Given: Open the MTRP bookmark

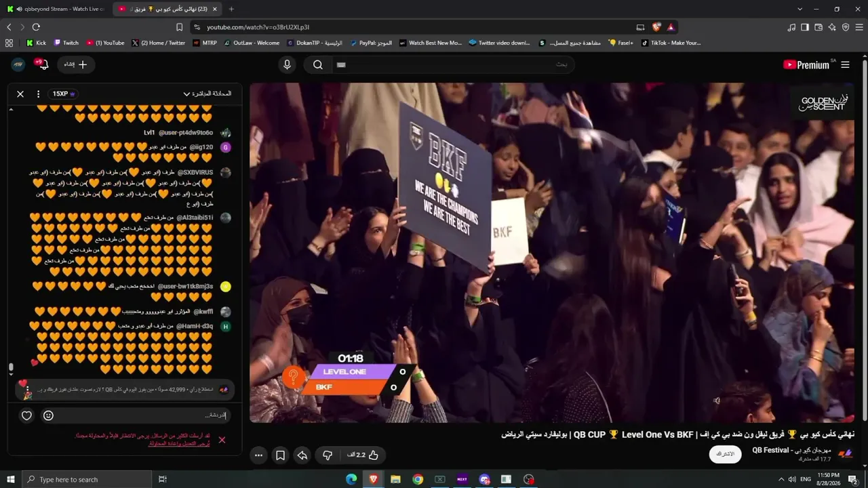Looking at the screenshot, I should click(205, 43).
